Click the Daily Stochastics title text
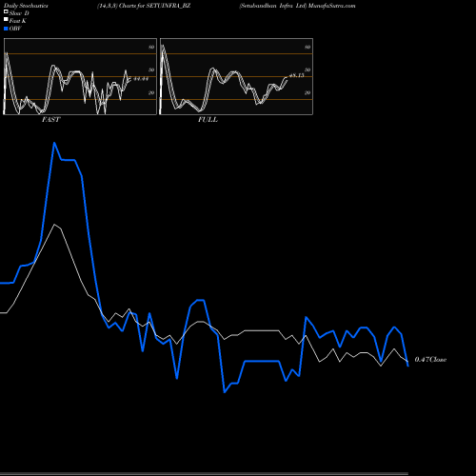Image resolution: width=476 pixels, height=476 pixels. coord(26,6)
